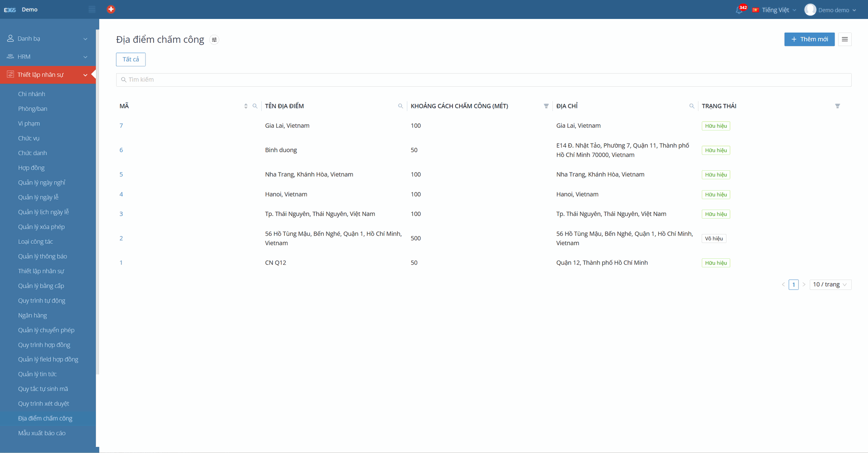Expand the HRM sidebar section
Image resolution: width=868 pixels, height=453 pixels.
pos(47,57)
